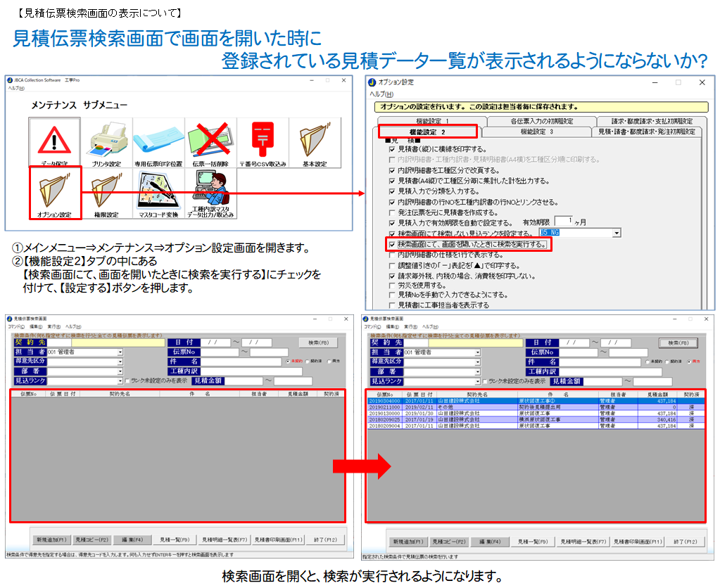Expand 見込ランク dropdown in empty-results search window
The image size is (720, 588).
(x=120, y=381)
